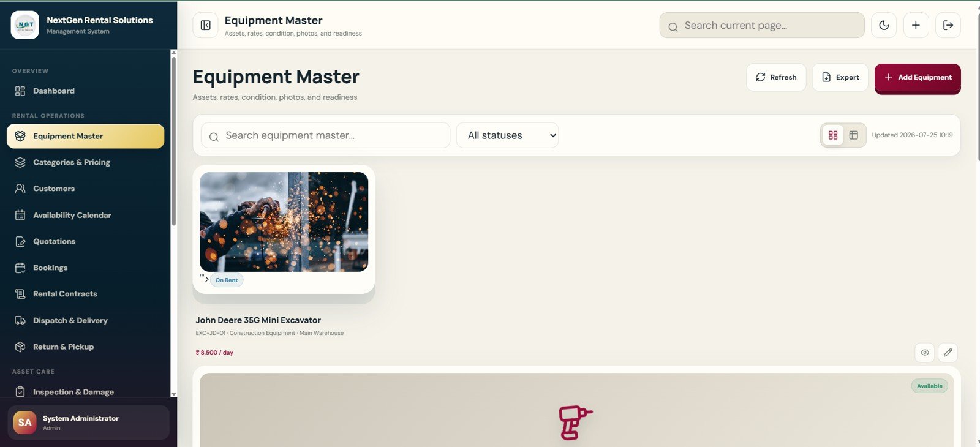The width and height of the screenshot is (980, 447).
Task: Click the Equipment Master box icon
Action: [x=20, y=136]
